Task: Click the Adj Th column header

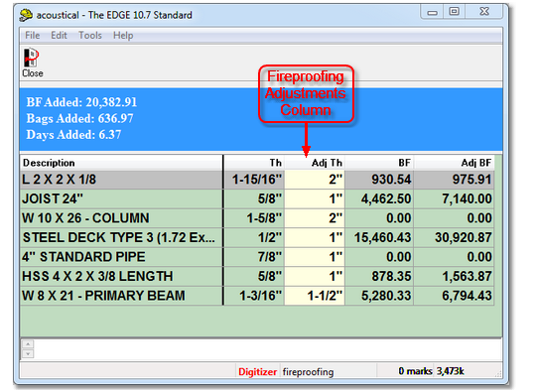Action: tap(315, 163)
